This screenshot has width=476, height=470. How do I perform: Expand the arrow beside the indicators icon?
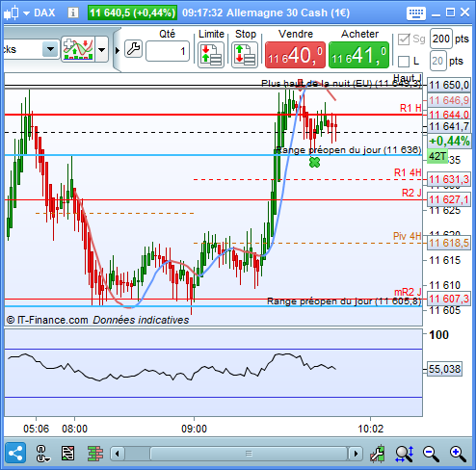point(102,50)
